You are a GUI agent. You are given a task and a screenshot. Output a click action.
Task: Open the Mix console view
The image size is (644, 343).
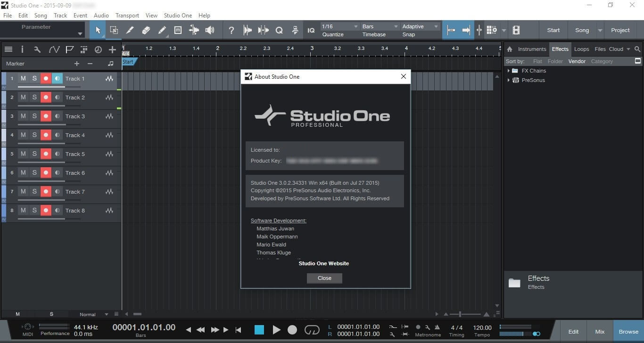pos(600,332)
